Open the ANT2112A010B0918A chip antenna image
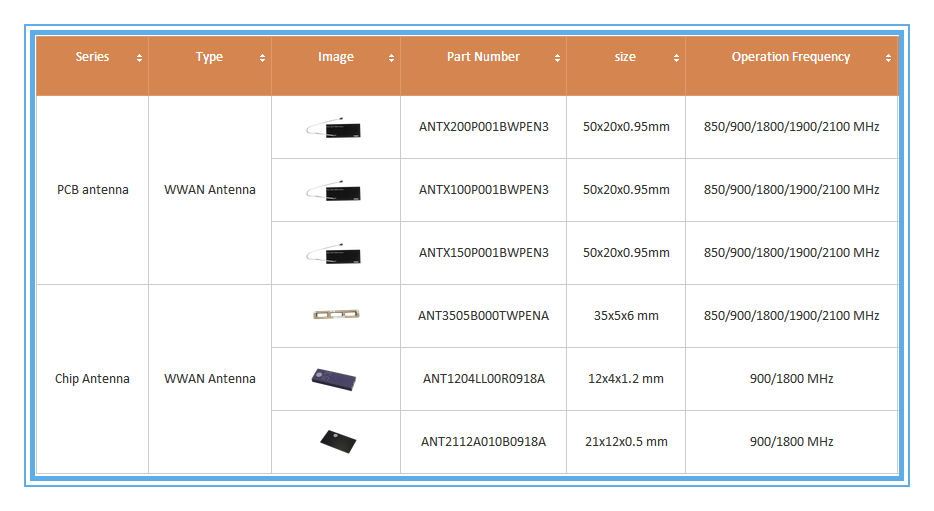 (x=337, y=441)
